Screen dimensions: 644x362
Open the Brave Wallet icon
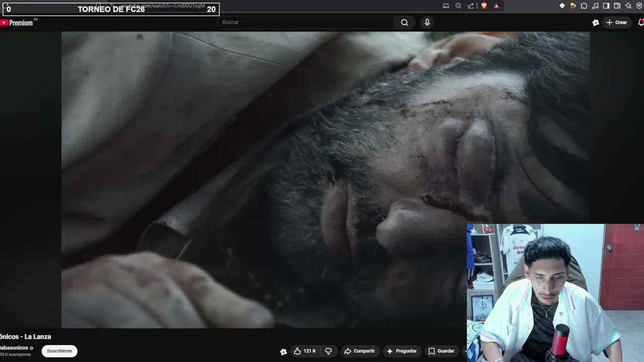617,6
